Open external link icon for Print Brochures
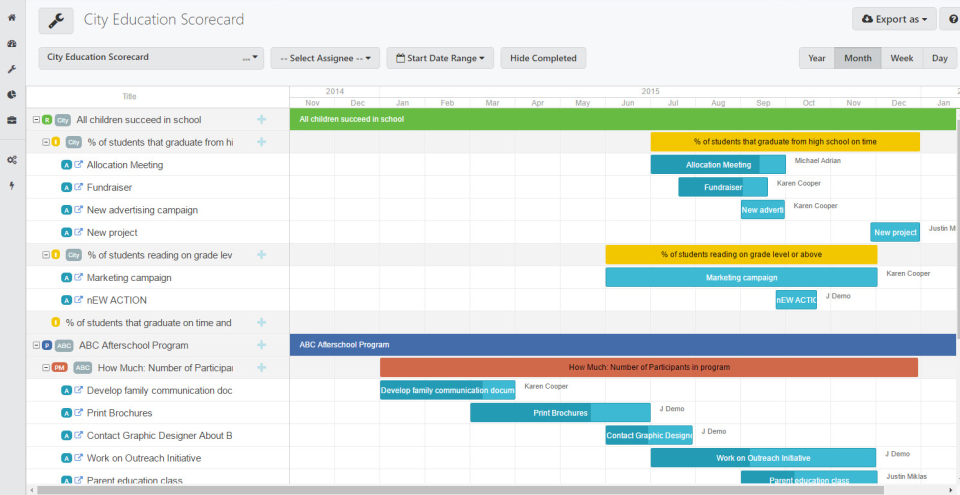Viewport: 960px width, 495px height. [x=78, y=413]
